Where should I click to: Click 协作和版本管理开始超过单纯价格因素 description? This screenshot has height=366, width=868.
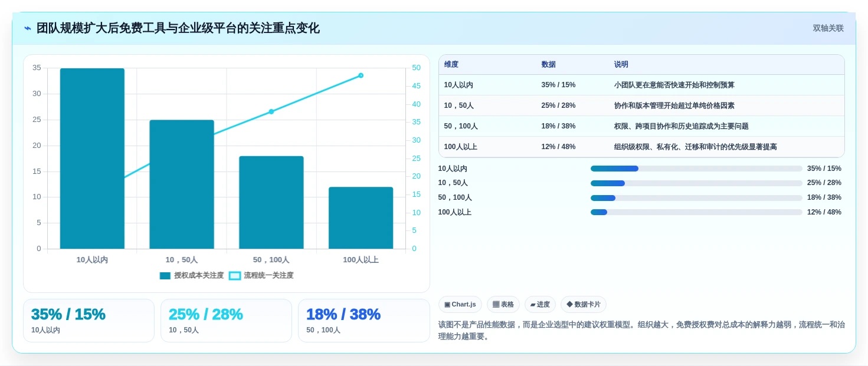pyautogui.click(x=674, y=105)
